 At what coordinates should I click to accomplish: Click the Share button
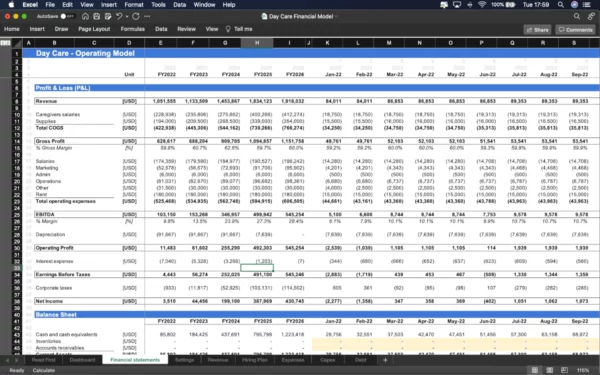pyautogui.click(x=538, y=29)
